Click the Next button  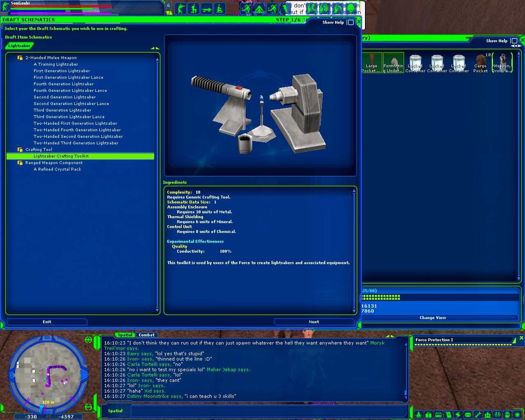click(x=314, y=322)
